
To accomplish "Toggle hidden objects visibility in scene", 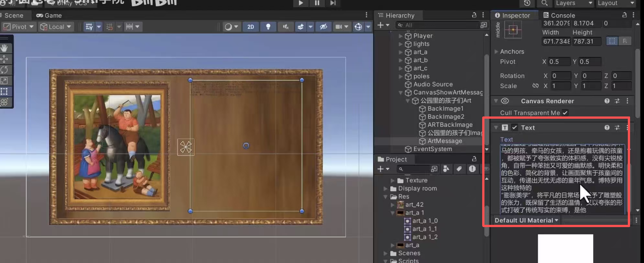I will (323, 27).
